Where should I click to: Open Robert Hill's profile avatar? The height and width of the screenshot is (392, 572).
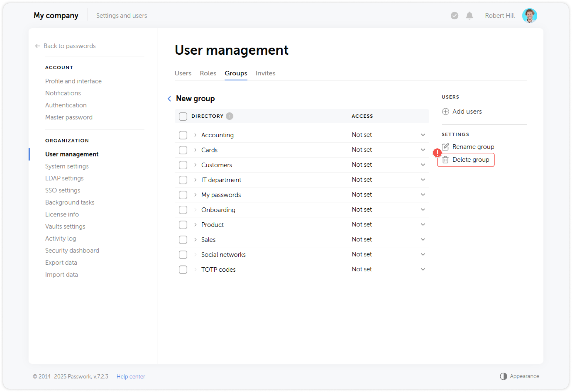[529, 16]
